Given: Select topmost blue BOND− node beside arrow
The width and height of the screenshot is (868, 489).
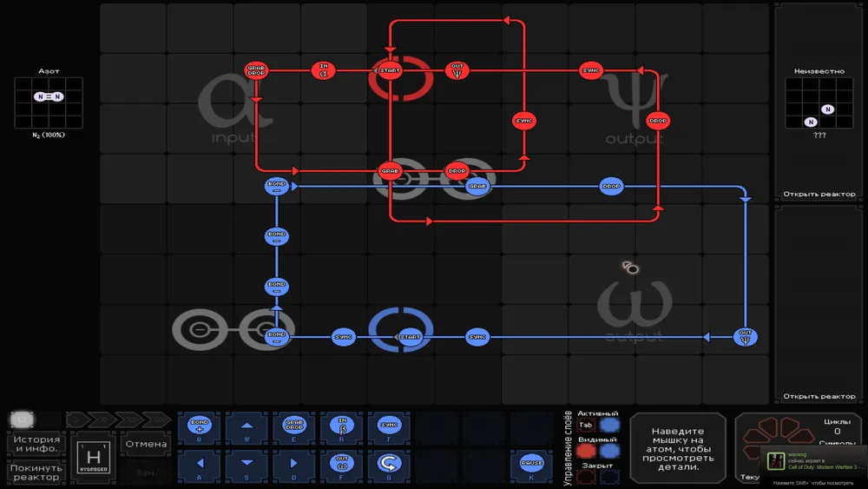Looking at the screenshot, I should (x=276, y=186).
